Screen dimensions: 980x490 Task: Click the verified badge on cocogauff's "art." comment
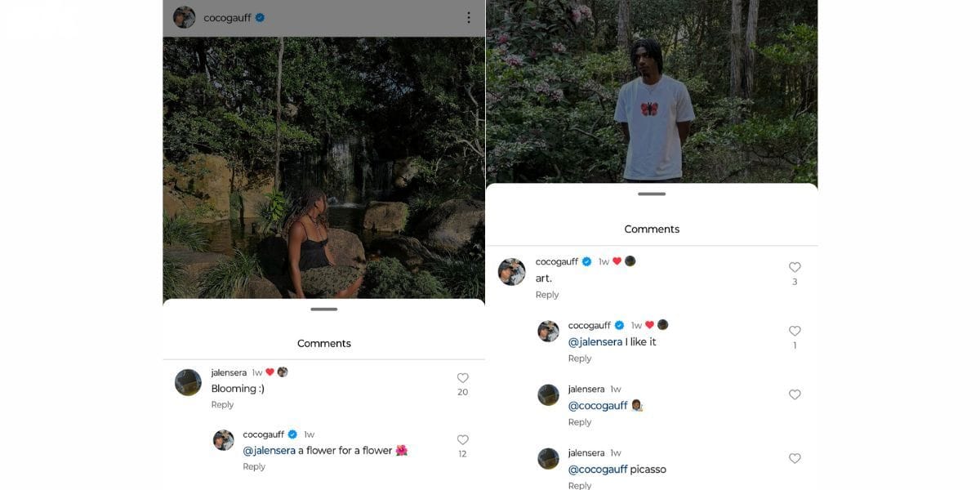click(587, 261)
